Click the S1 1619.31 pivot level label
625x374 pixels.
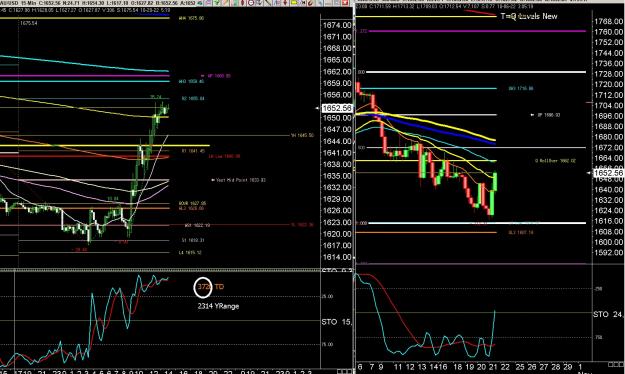click(x=193, y=240)
